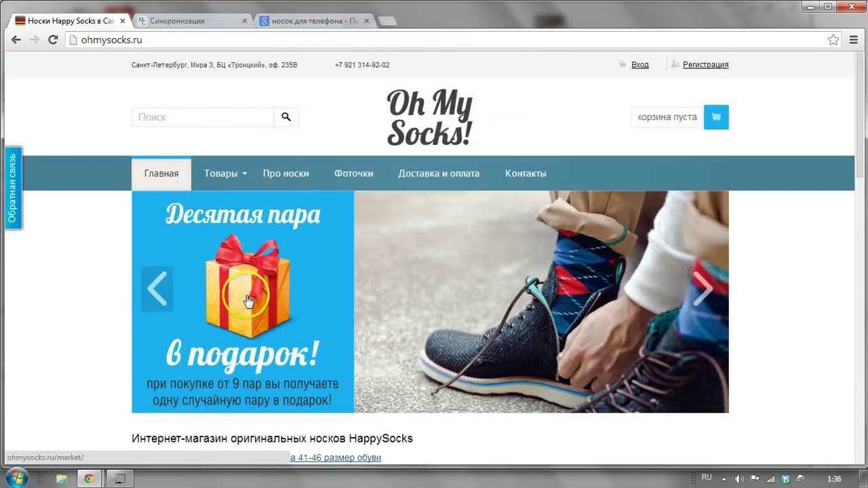Open a new browser tab

click(387, 21)
